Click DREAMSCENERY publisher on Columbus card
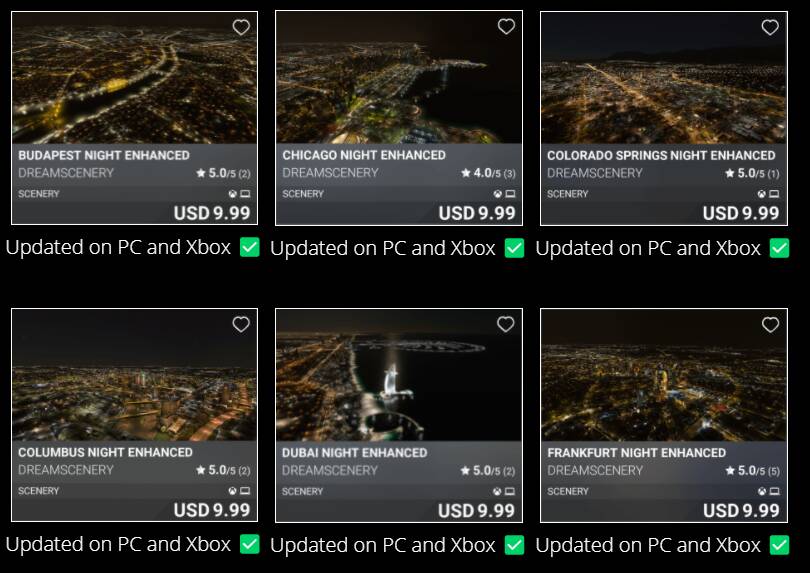This screenshot has width=810, height=573. 66,470
